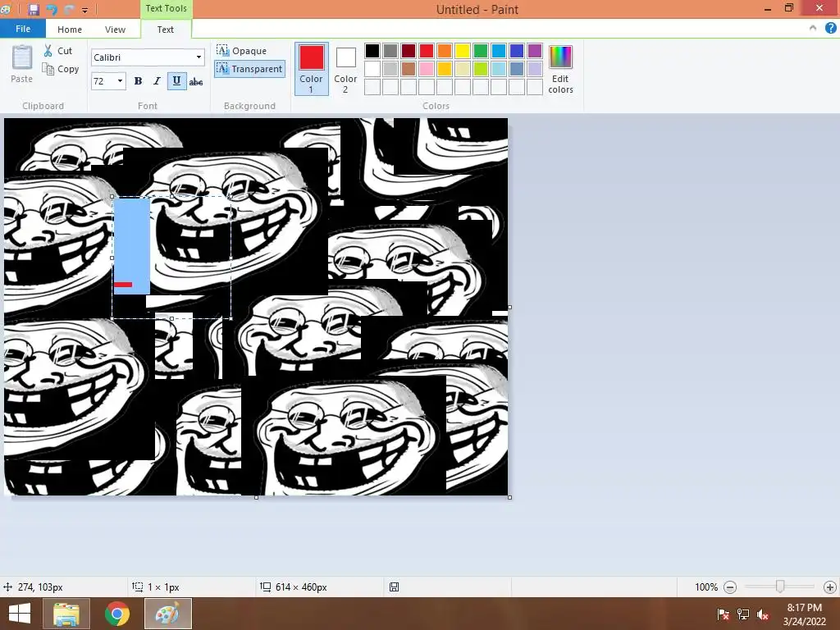Click the network tray icon
The image size is (840, 630).
(x=743, y=614)
